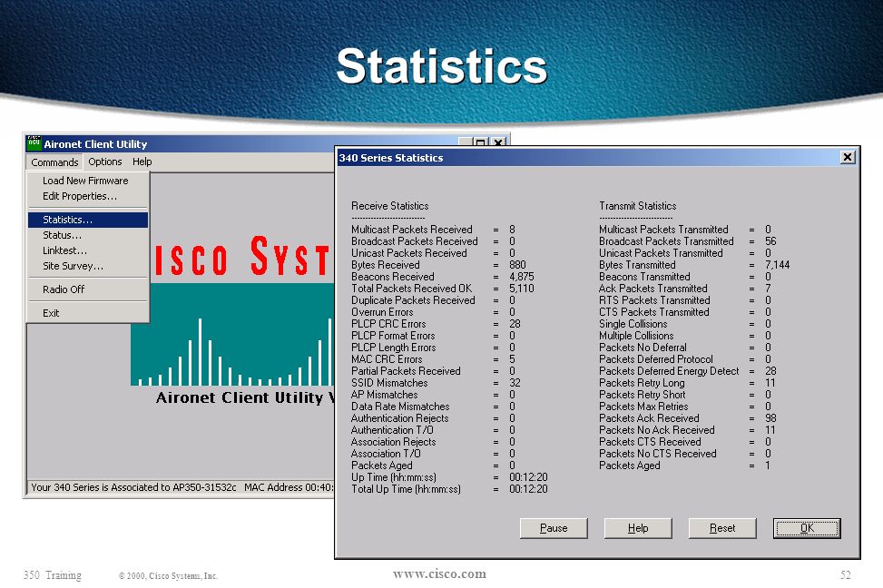The width and height of the screenshot is (883, 588).
Task: Click status bar 'Associated to AP350-31532c' text
Action: coord(173,487)
